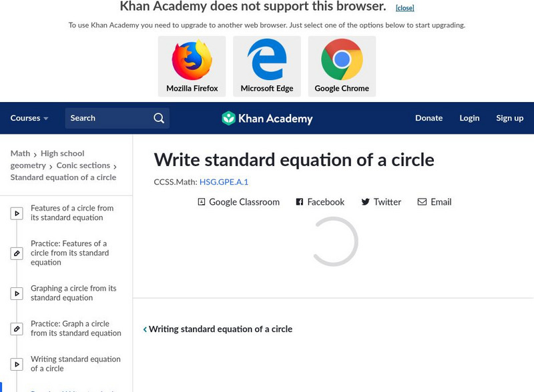
Task: Click the Sign up link
Action: coord(509,118)
